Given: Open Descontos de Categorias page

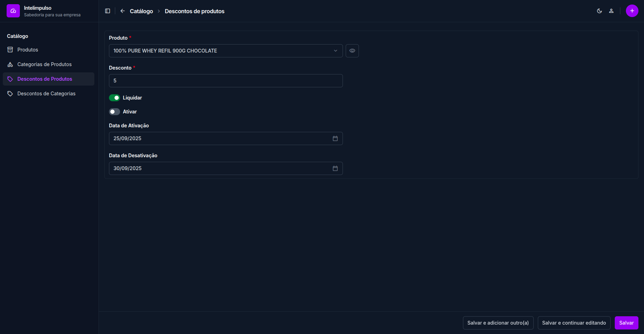Looking at the screenshot, I should pos(46,94).
